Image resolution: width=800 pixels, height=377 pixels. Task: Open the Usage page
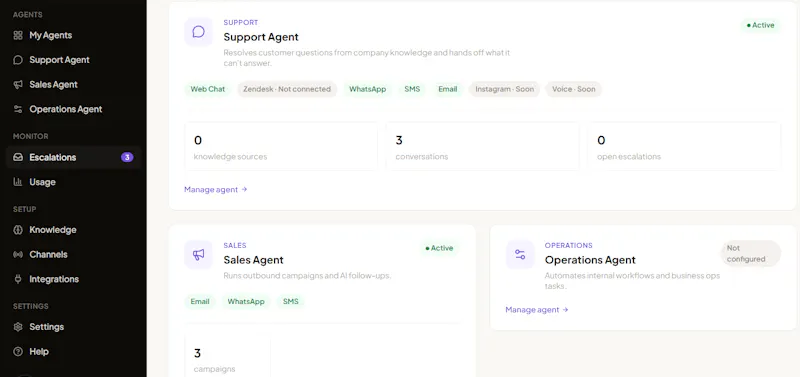point(73,182)
